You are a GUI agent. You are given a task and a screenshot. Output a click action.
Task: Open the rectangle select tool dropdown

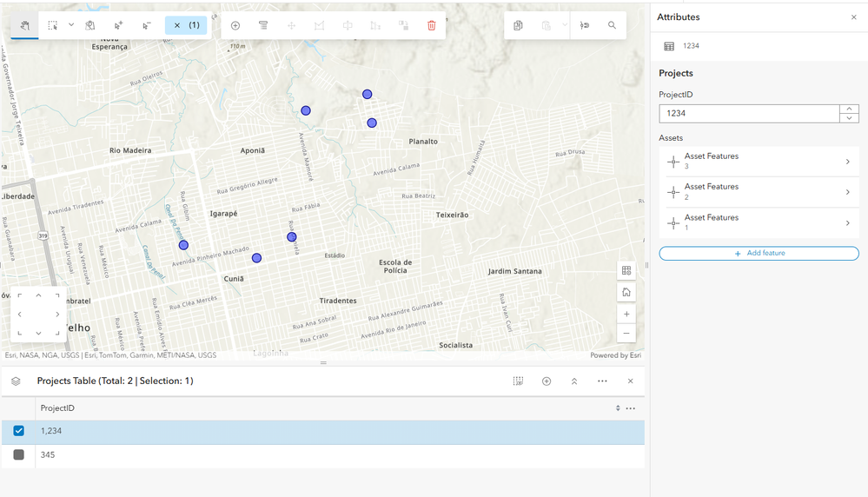(x=71, y=25)
